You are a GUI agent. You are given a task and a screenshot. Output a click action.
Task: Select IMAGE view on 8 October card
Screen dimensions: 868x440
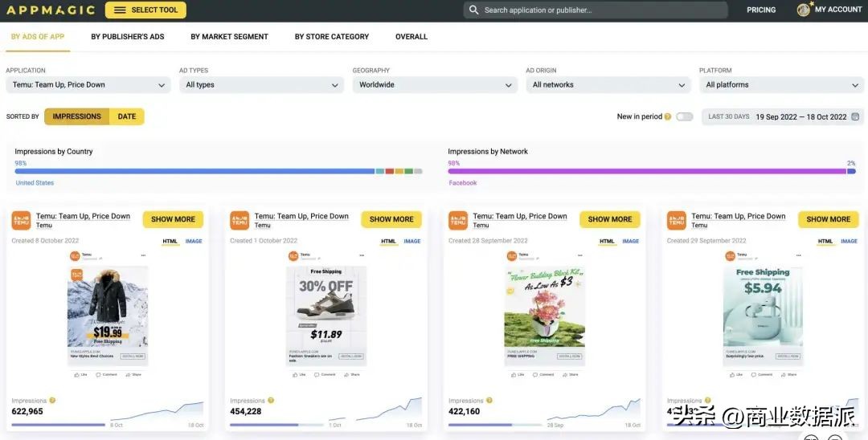(x=194, y=242)
